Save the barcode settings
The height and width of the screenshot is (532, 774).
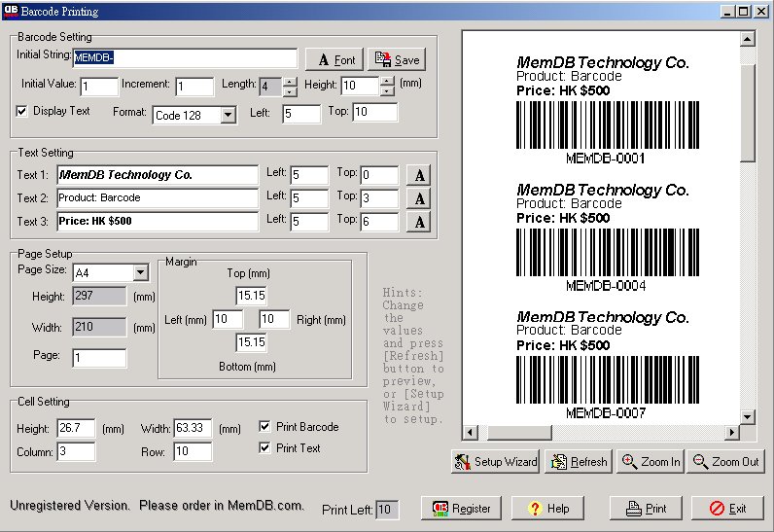(397, 59)
